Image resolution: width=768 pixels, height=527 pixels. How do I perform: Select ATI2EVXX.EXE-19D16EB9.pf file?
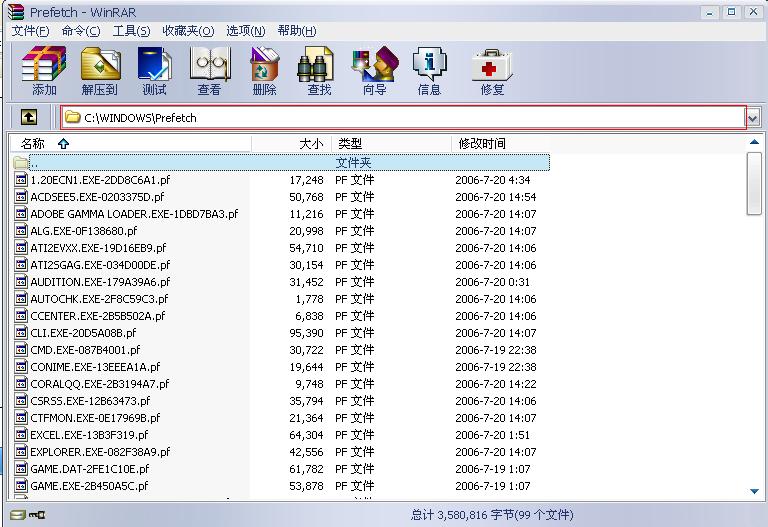(98, 248)
